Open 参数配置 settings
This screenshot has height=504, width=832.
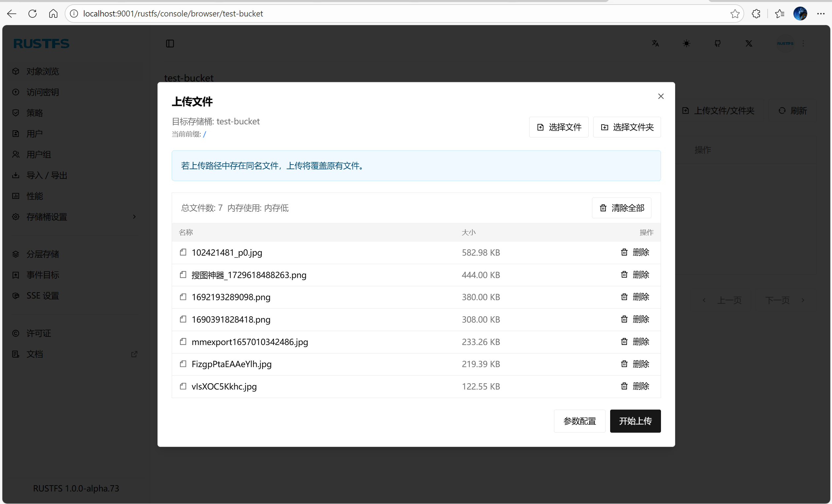(579, 421)
